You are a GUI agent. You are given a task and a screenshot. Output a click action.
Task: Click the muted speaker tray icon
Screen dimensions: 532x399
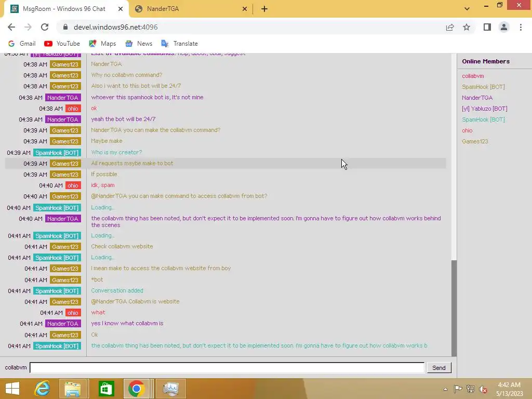483,389
